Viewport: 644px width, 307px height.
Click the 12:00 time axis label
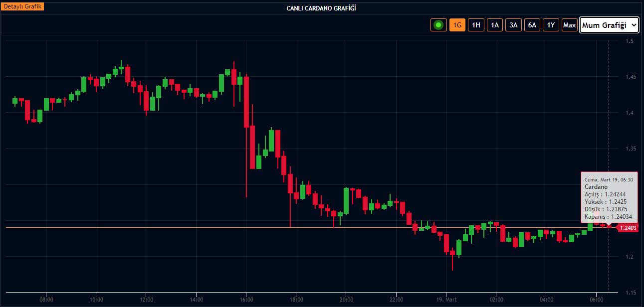pyautogui.click(x=147, y=300)
